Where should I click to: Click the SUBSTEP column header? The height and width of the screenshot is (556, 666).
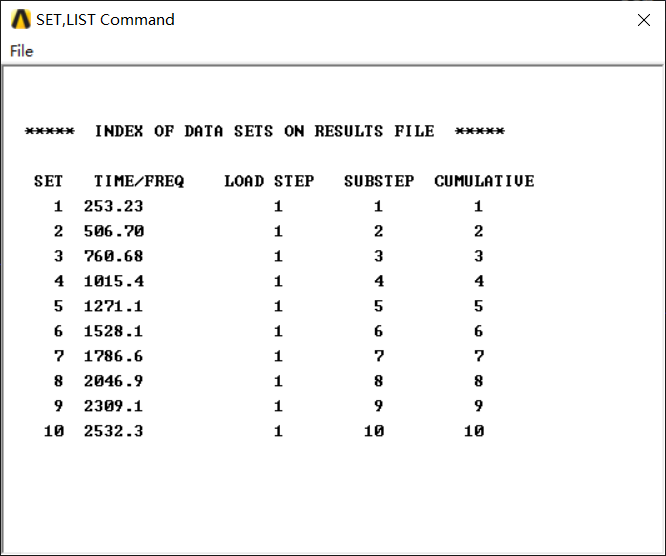pos(379,181)
